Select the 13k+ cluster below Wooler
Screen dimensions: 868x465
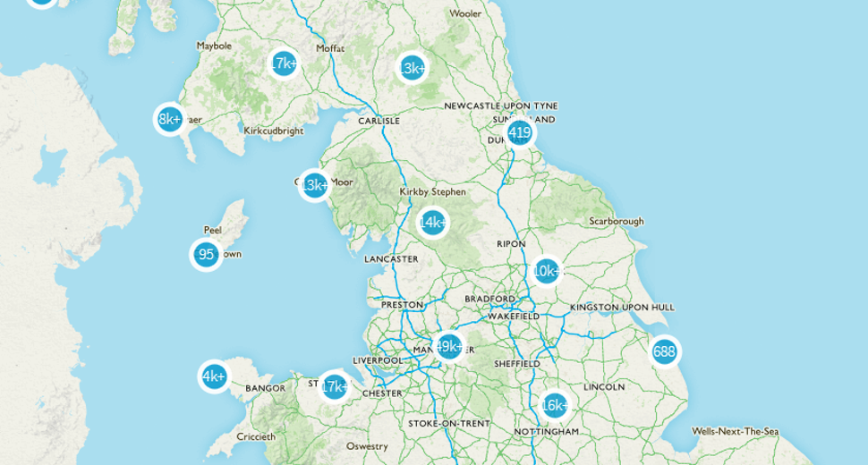tap(412, 68)
